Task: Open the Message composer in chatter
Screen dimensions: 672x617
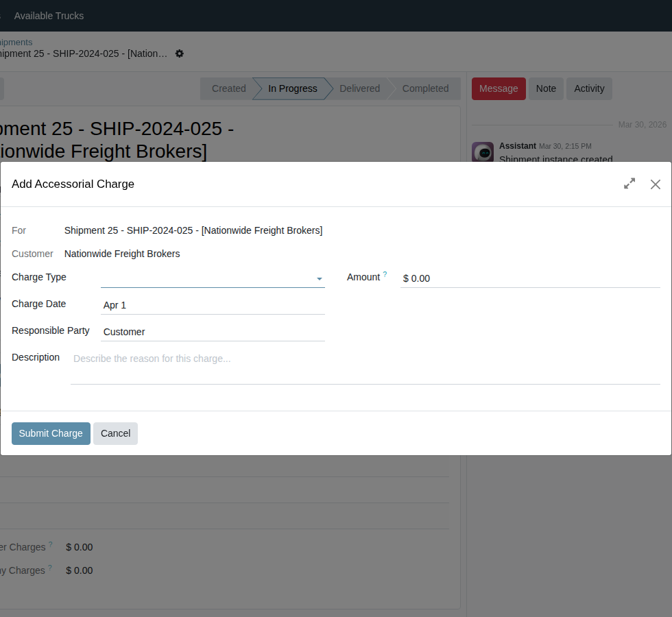Action: pos(499,88)
